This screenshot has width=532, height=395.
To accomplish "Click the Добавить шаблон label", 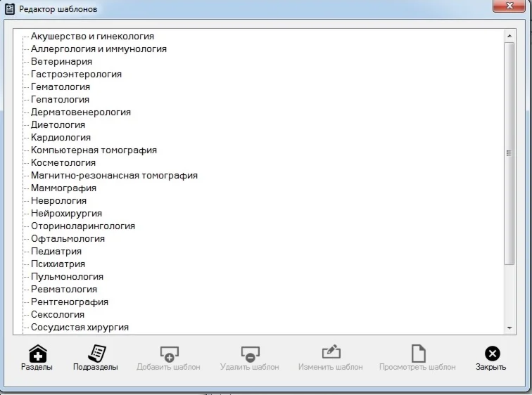I will pos(168,367).
